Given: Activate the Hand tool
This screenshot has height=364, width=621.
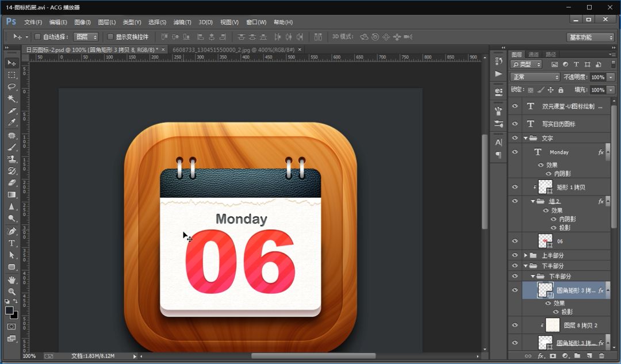Looking at the screenshot, I should (11, 279).
